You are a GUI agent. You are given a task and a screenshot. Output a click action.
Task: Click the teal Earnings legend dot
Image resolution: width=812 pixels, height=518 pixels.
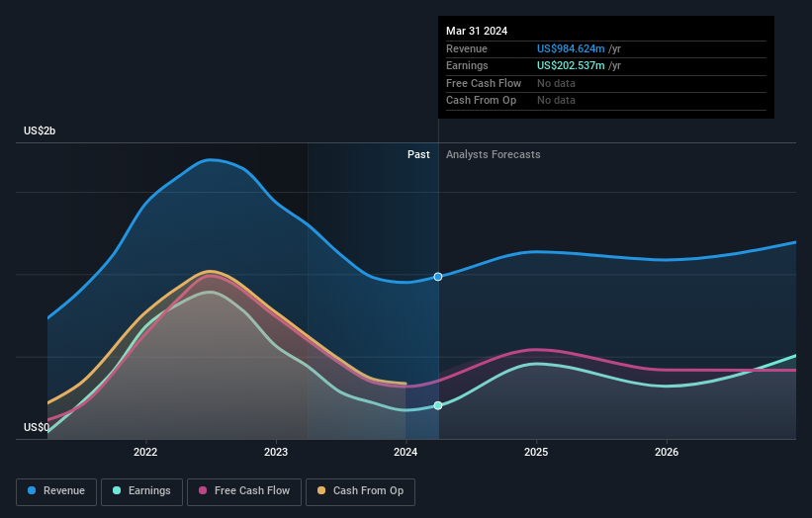[117, 490]
